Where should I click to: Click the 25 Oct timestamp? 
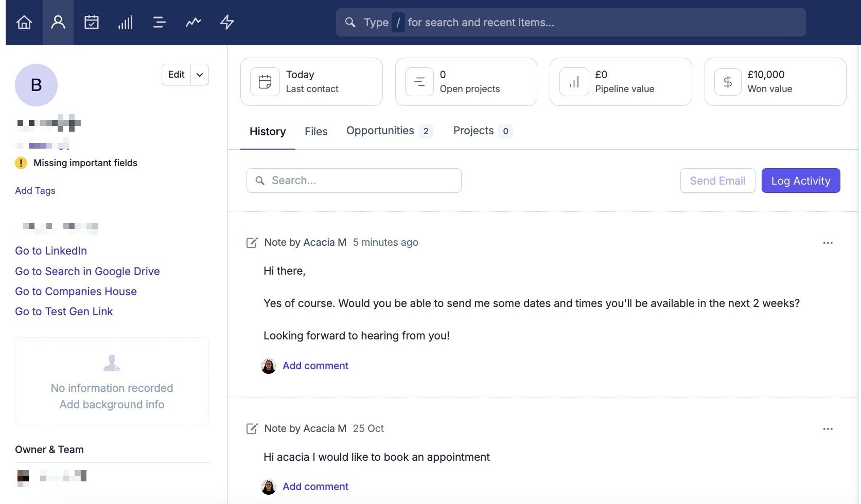pyautogui.click(x=368, y=429)
